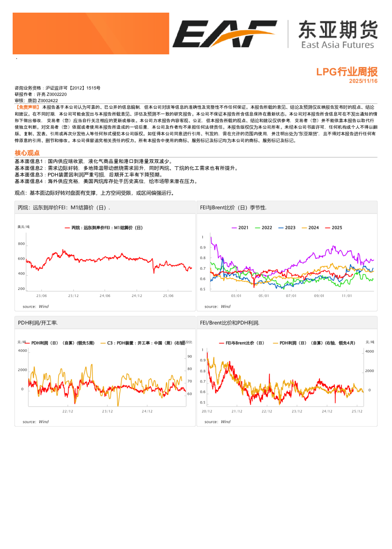
Task: Toggle the 2024 orange legend series
Action: pos(310,228)
